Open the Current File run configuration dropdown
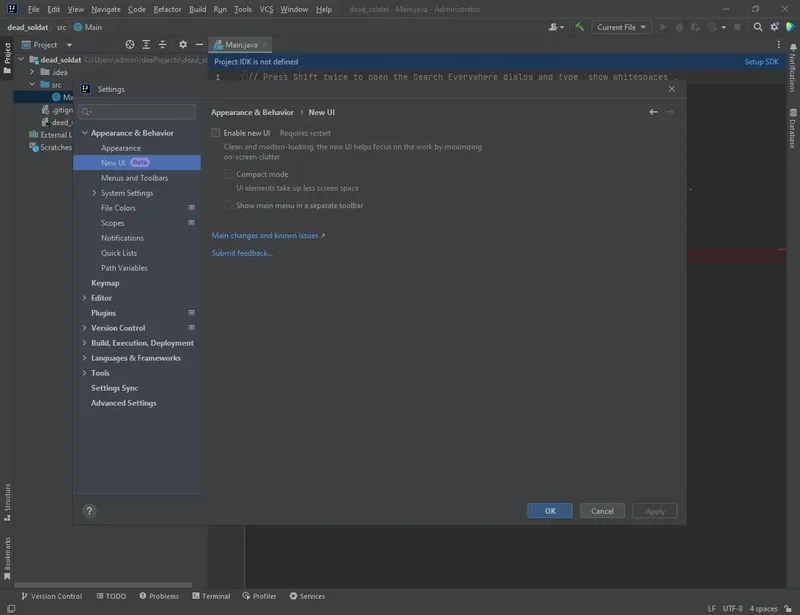 [622, 27]
